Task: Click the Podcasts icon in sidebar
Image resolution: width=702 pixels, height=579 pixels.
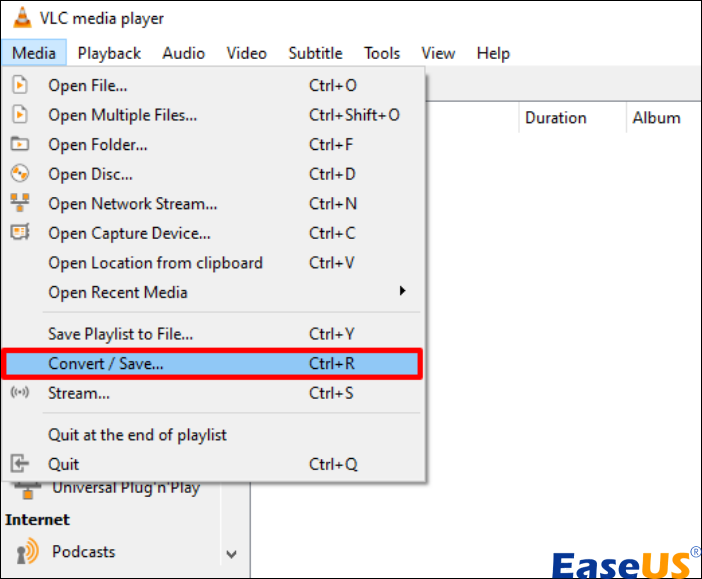Action: [x=27, y=552]
